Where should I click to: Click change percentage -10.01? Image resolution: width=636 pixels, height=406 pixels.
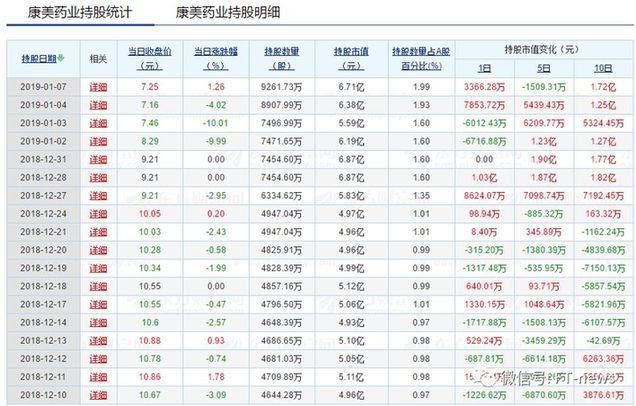[215, 123]
